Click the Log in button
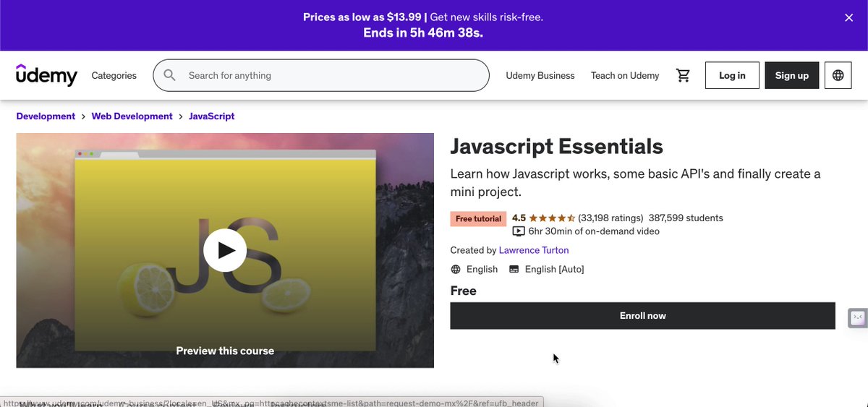This screenshot has height=407, width=868. pyautogui.click(x=732, y=75)
